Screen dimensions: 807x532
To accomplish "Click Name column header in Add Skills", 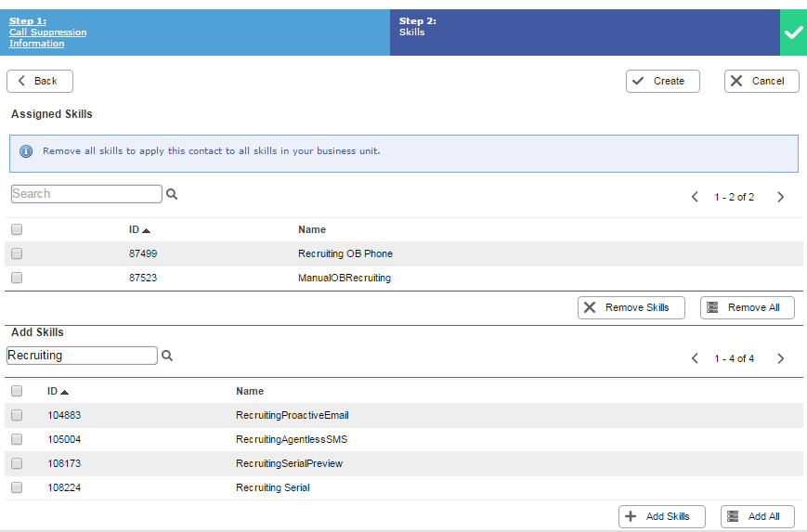I will (250, 392).
